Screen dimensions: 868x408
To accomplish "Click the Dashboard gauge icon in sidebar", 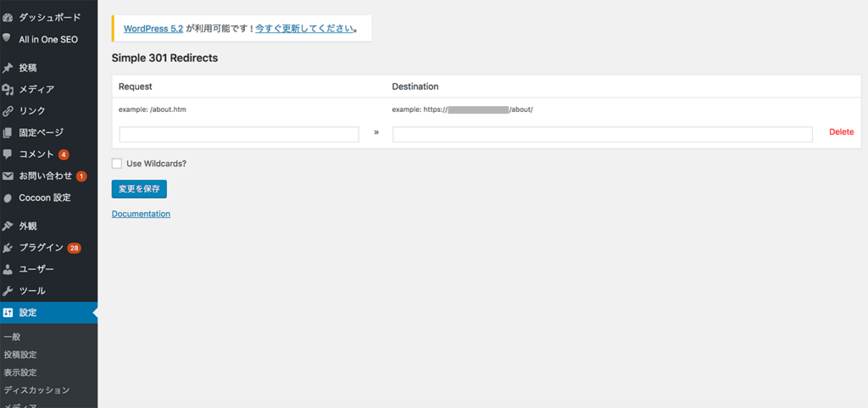I will pyautogui.click(x=7, y=18).
